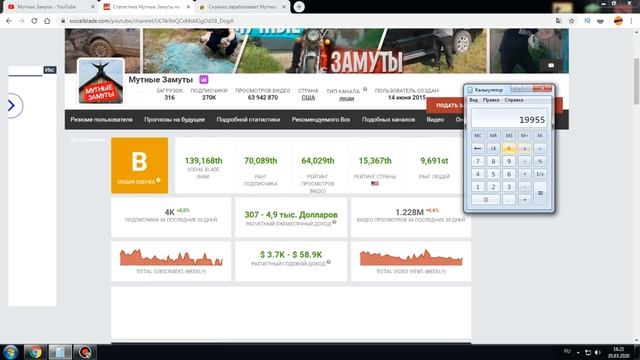640x360 pixels.
Task: Click the Total Subscribers weekly chart
Action: pyautogui.click(x=171, y=257)
